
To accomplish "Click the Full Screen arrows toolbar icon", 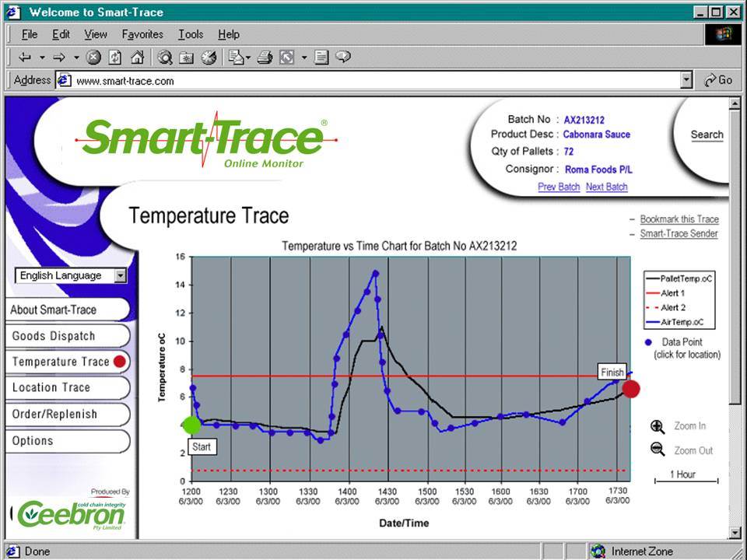I will pyautogui.click(x=287, y=58).
